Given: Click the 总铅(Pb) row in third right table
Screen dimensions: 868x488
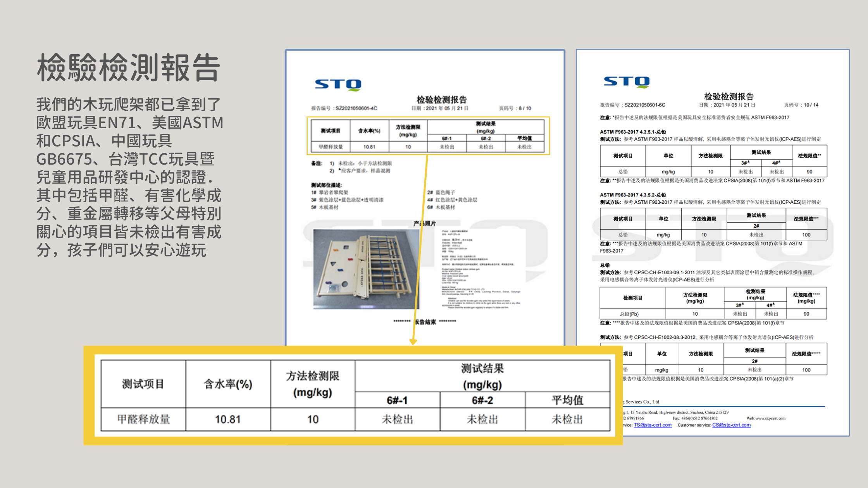Looking at the screenshot, I should 629,314.
